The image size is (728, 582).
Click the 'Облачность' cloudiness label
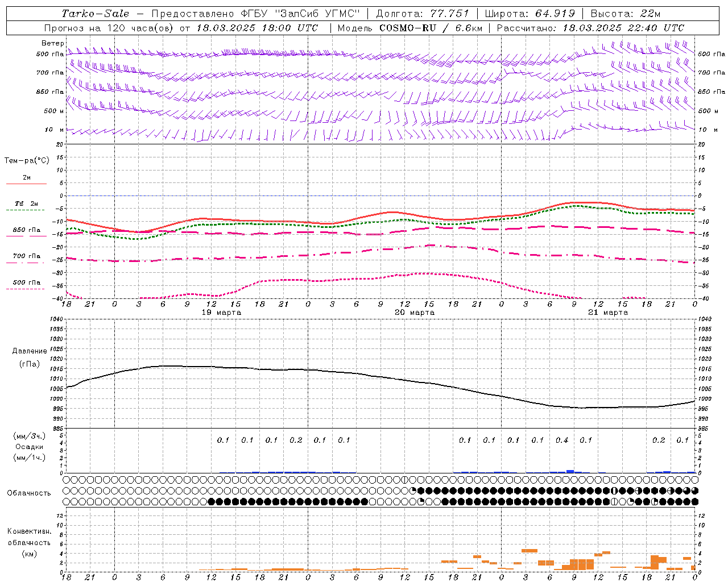click(x=29, y=493)
